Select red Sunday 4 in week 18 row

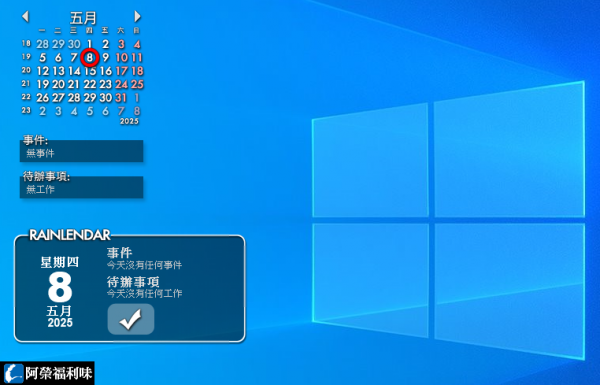tap(137, 44)
